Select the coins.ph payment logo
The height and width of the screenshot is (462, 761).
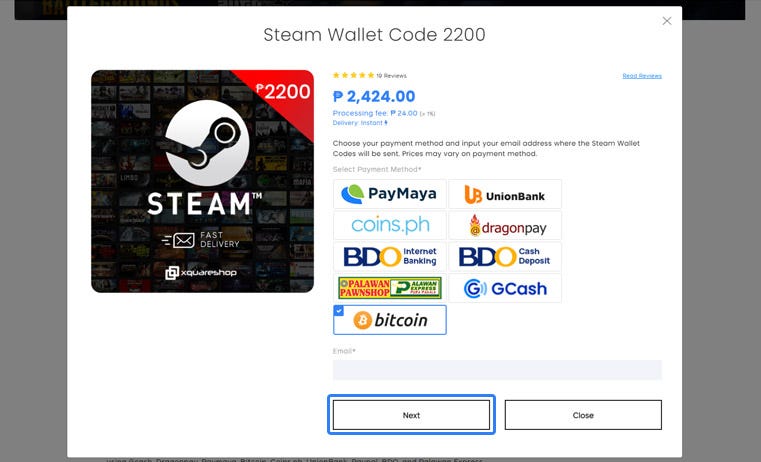[390, 225]
